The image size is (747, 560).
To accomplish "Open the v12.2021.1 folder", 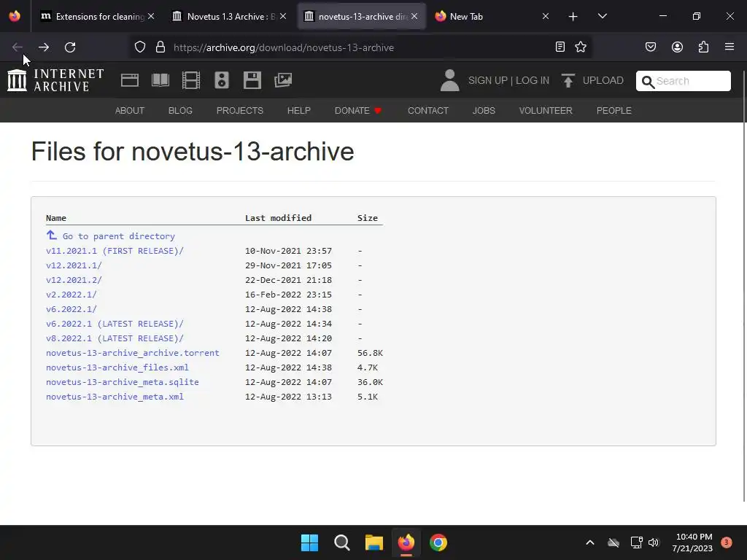I will [74, 265].
